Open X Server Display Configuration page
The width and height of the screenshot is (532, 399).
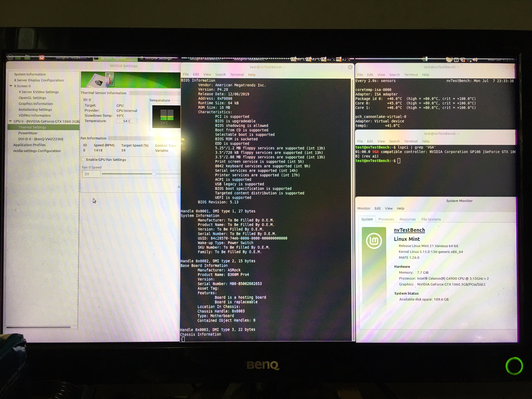click(39, 80)
